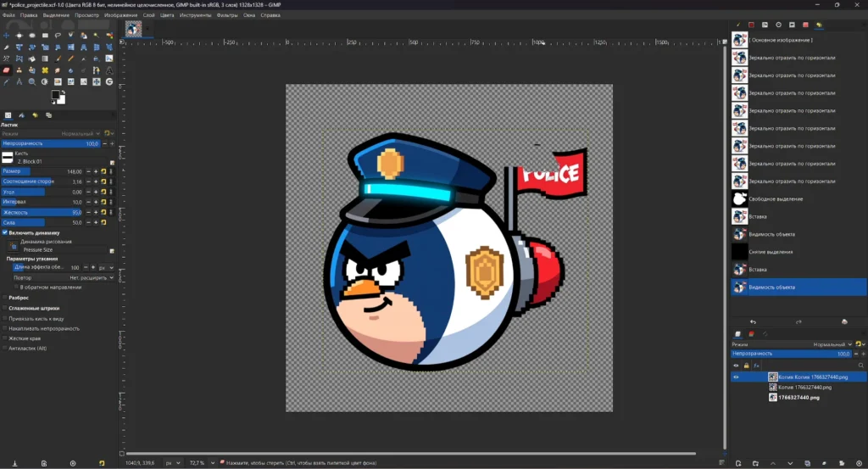
Task: Open the layer mode group switcher dropdown
Action: (x=860, y=344)
